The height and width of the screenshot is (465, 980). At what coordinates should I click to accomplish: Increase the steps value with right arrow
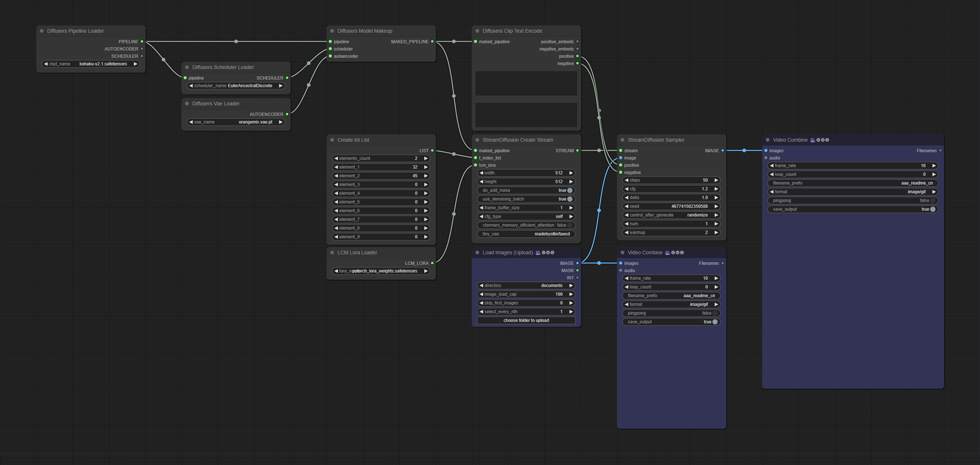(x=716, y=180)
